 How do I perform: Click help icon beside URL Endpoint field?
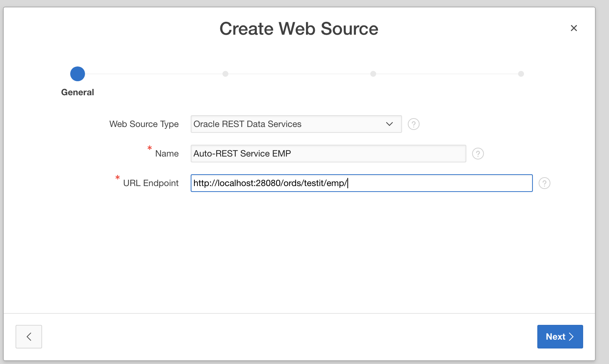(x=544, y=183)
